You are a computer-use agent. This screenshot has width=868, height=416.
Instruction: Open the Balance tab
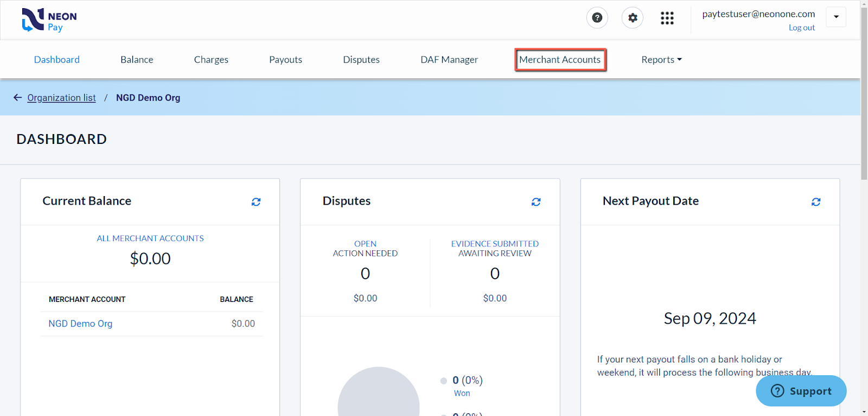(x=137, y=60)
